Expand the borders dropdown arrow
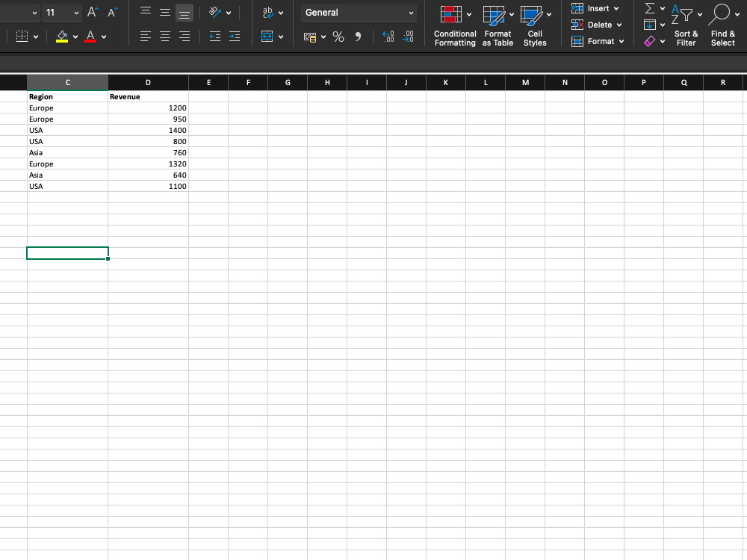The width and height of the screenshot is (747, 560). 36,37
